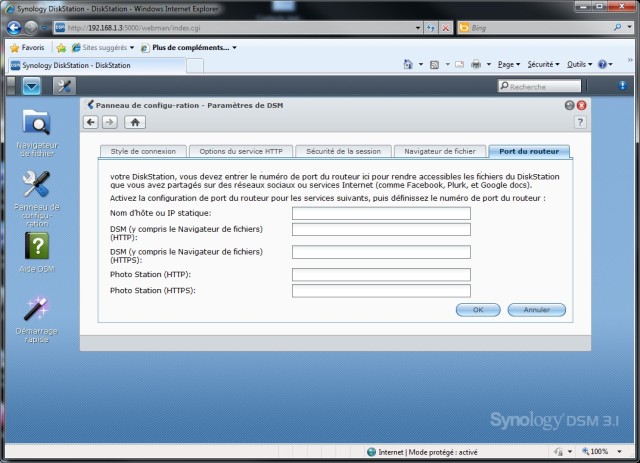The image size is (640, 463).
Task: Click the OK button
Action: (x=478, y=310)
